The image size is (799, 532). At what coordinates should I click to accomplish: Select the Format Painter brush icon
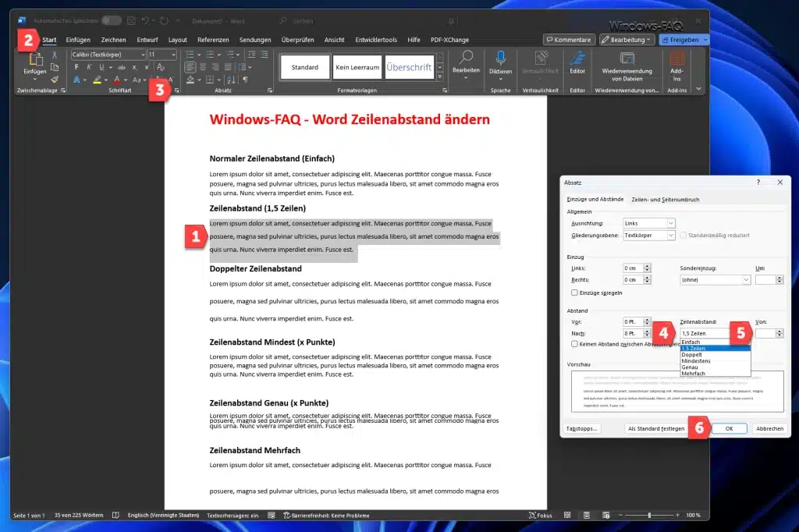[x=55, y=79]
